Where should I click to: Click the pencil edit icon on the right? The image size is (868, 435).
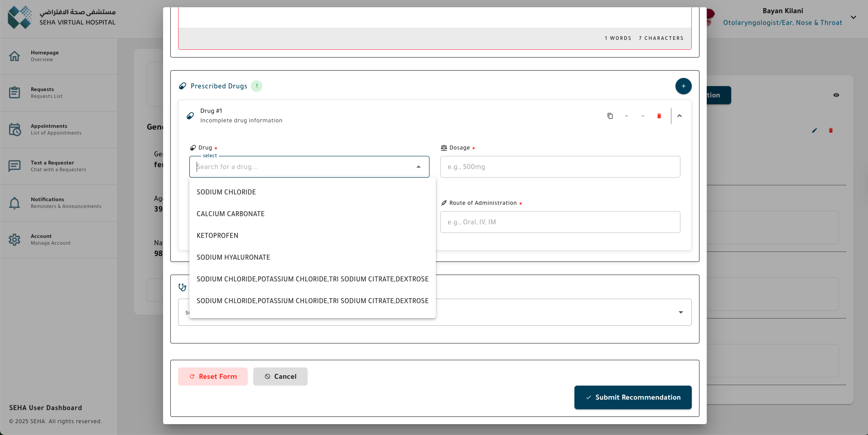(x=814, y=130)
